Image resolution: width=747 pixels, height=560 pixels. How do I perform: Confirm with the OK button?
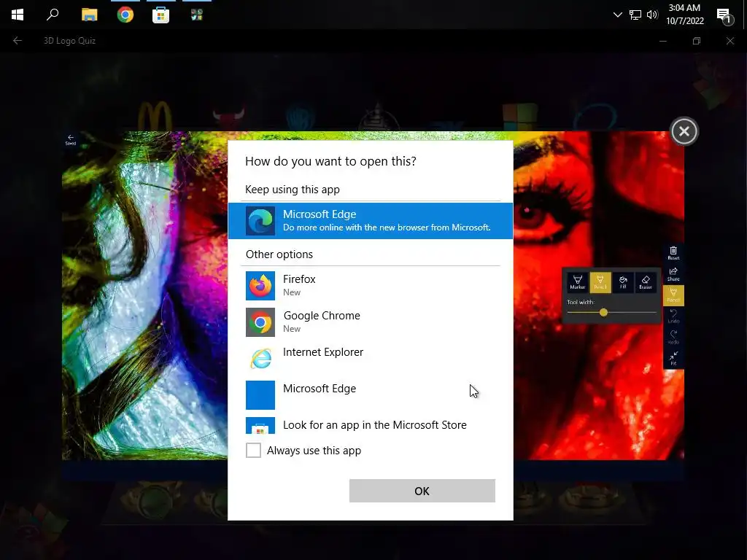[x=422, y=491]
